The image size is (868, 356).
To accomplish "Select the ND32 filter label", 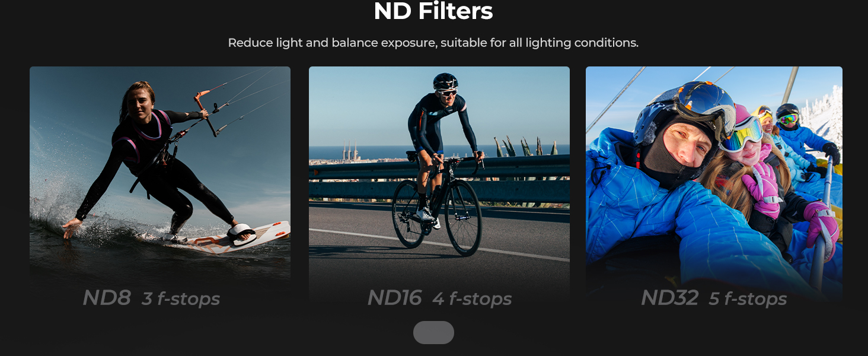I will (670, 298).
